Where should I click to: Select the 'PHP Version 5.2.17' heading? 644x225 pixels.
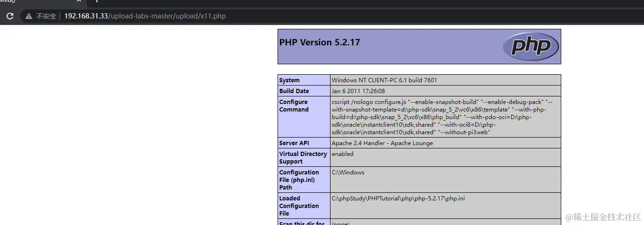pos(320,43)
